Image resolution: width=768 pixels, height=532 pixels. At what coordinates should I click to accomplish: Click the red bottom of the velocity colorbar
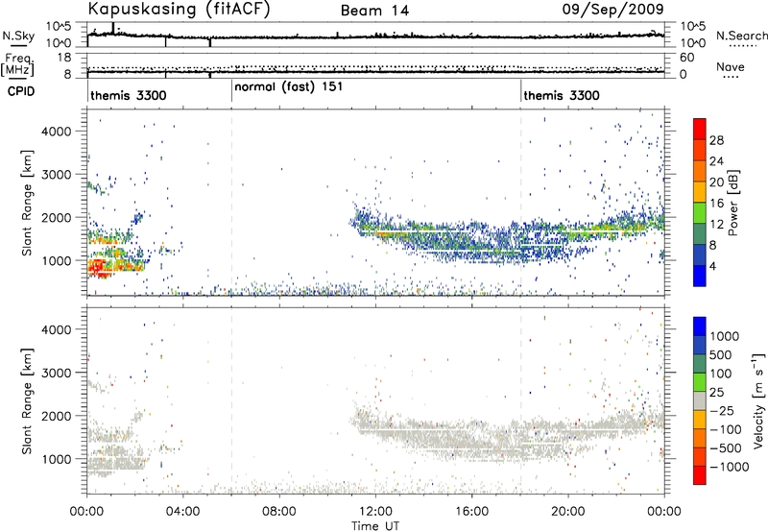[x=700, y=475]
